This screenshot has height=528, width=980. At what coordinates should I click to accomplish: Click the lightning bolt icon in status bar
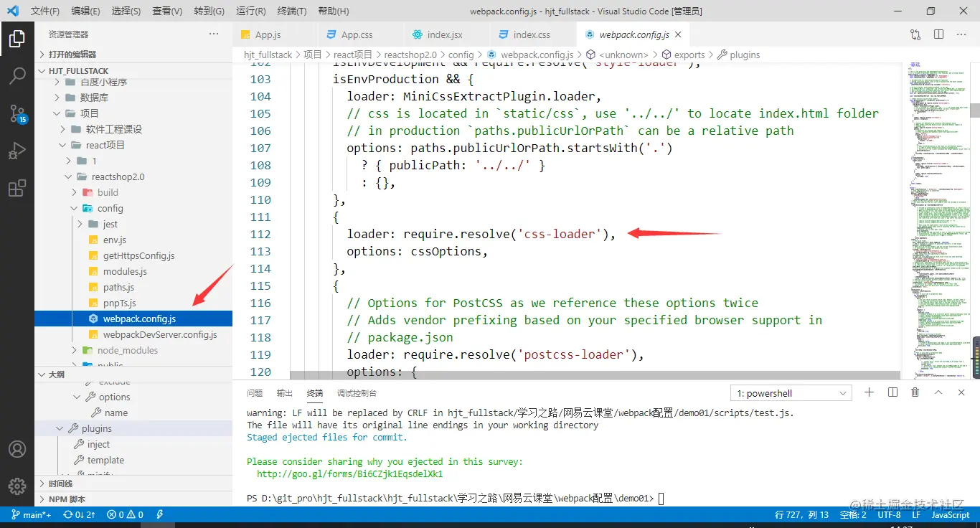pos(160,514)
